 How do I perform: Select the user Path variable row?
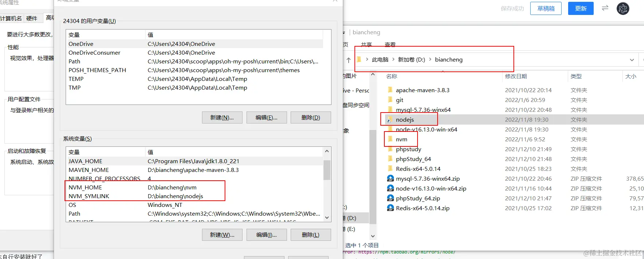[x=195, y=61]
